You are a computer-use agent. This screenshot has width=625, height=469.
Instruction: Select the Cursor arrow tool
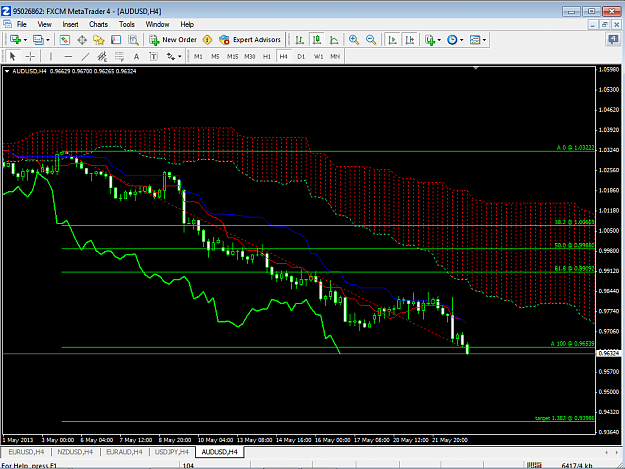pos(12,56)
